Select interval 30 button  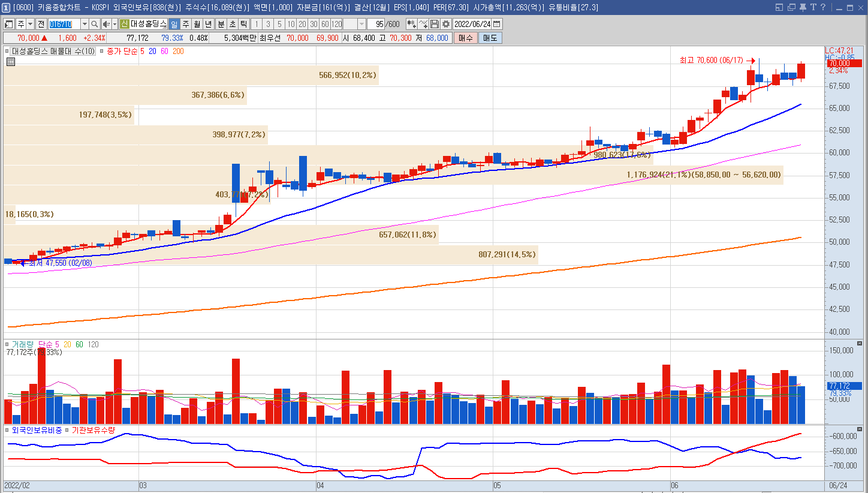pyautogui.click(x=314, y=24)
